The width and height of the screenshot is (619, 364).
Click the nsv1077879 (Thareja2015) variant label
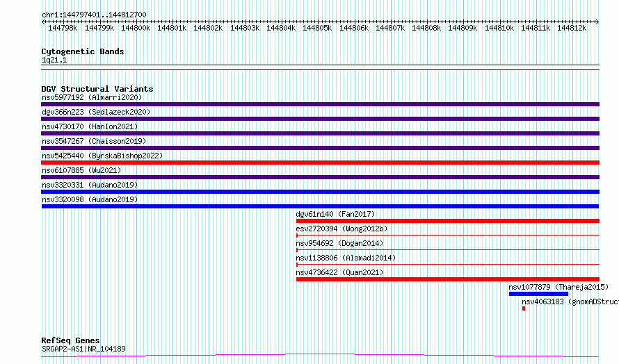[x=558, y=287]
